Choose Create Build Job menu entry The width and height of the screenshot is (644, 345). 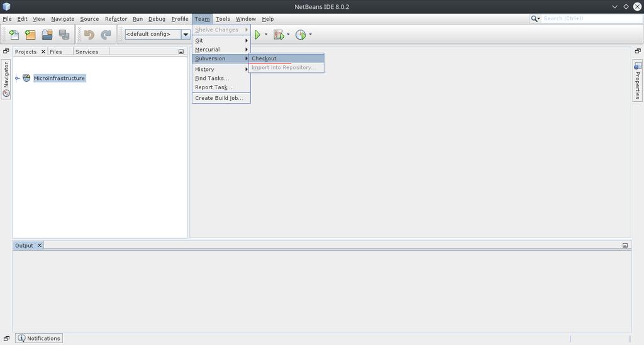point(221,98)
